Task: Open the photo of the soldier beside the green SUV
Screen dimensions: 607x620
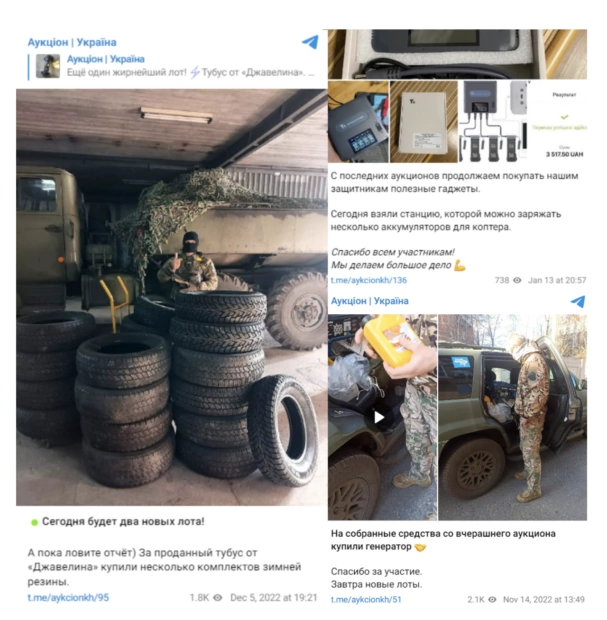Action: [x=512, y=417]
